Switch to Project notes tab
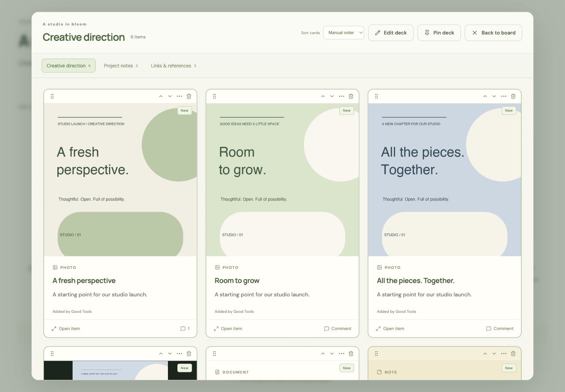 tap(121, 66)
